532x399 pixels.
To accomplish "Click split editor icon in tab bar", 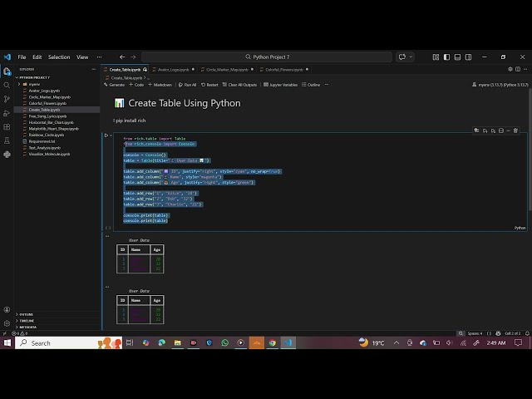I will pos(518,69).
